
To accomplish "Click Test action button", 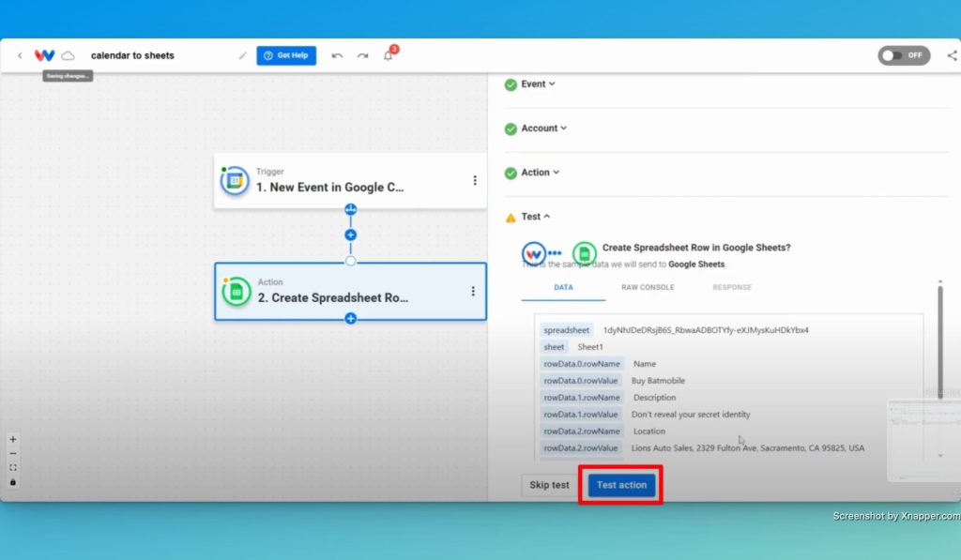I will tap(621, 485).
